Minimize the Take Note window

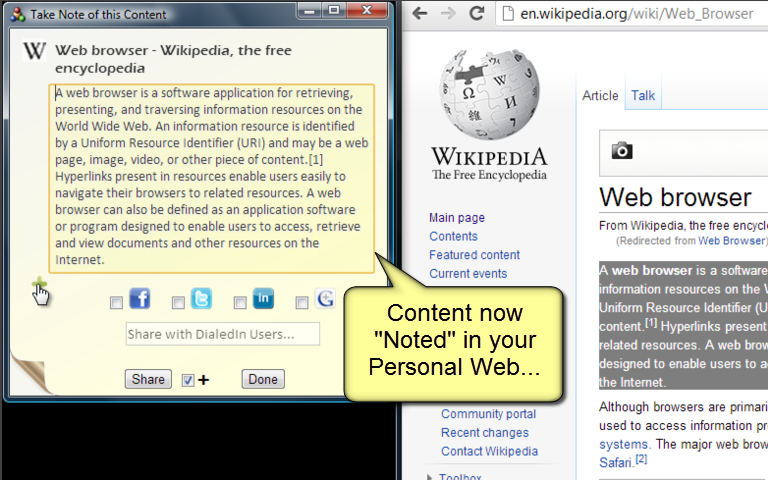click(x=310, y=11)
